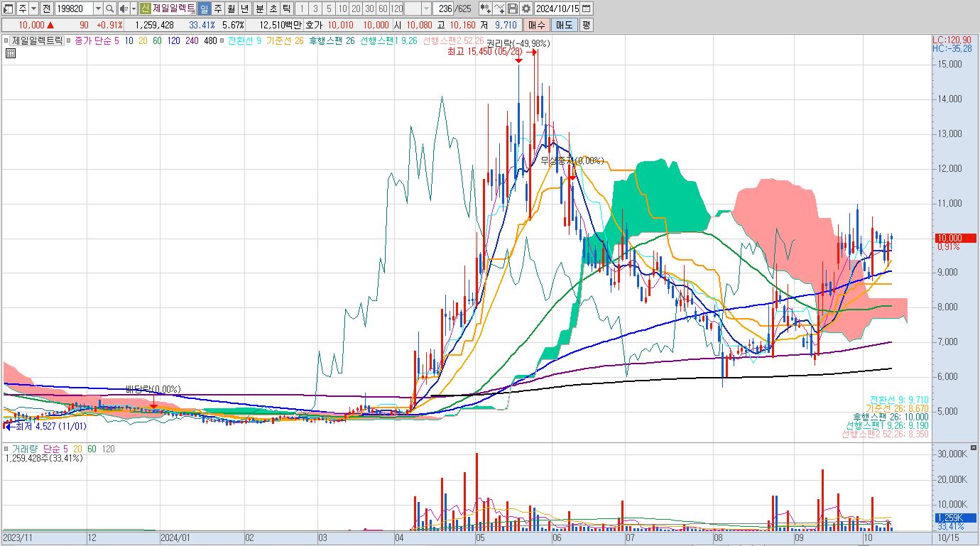Open the calendar date picker icon
The height and width of the screenshot is (546, 980).
pyautogui.click(x=587, y=9)
